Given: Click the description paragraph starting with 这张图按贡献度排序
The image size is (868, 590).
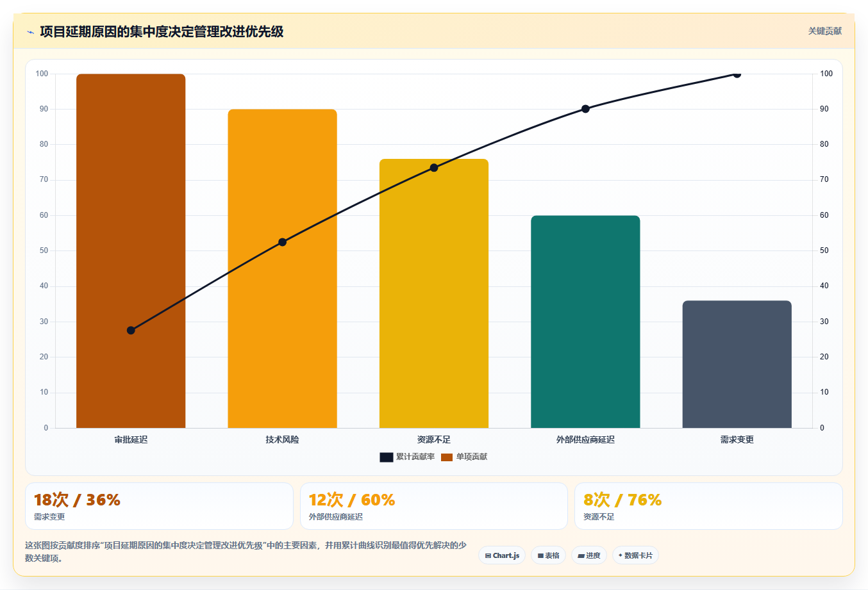Looking at the screenshot, I should pyautogui.click(x=246, y=552).
